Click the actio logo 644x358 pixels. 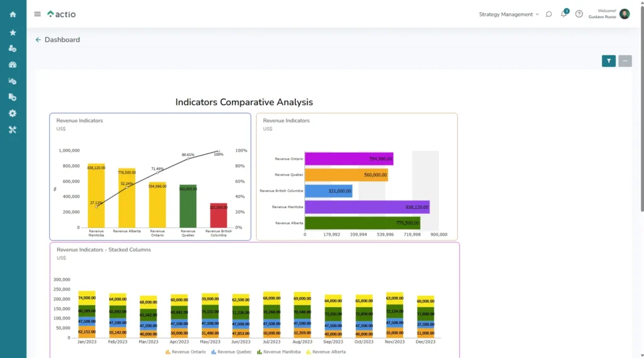[62, 14]
